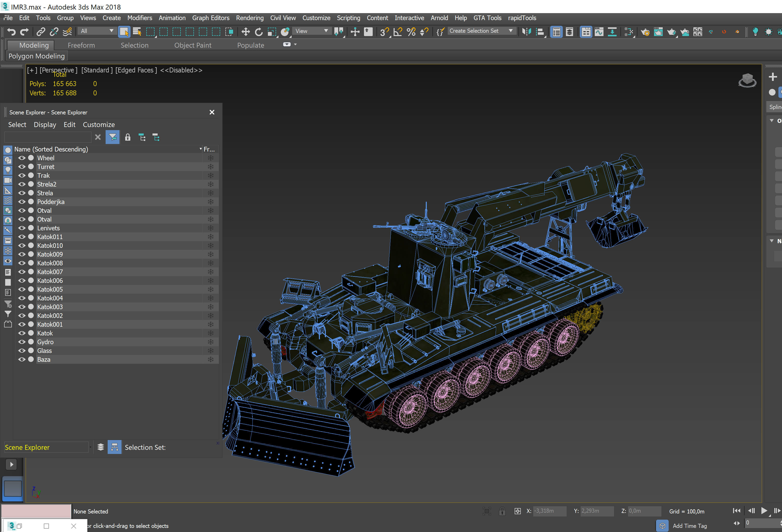Toggle selection lock padlock in status bar

pos(502,511)
